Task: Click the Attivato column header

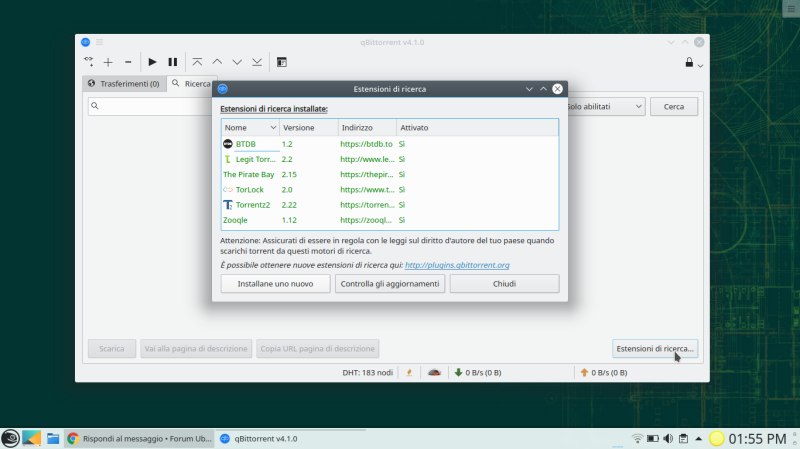Action: point(477,128)
